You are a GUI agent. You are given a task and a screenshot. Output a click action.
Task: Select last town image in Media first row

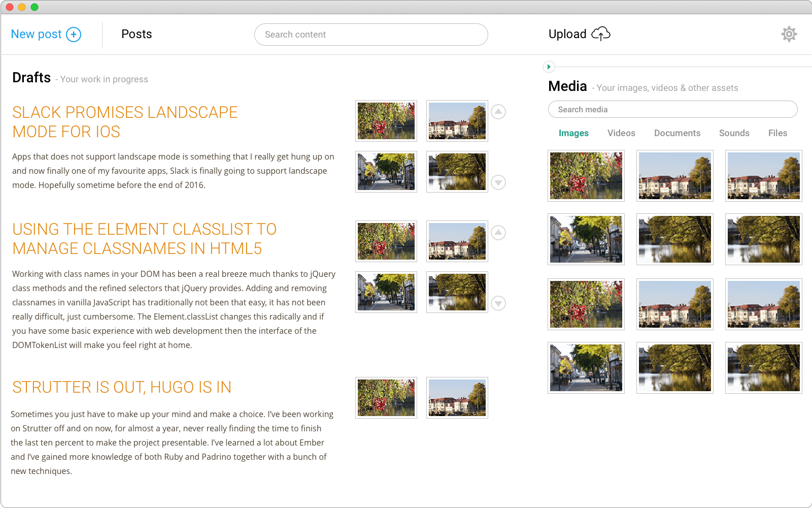764,176
